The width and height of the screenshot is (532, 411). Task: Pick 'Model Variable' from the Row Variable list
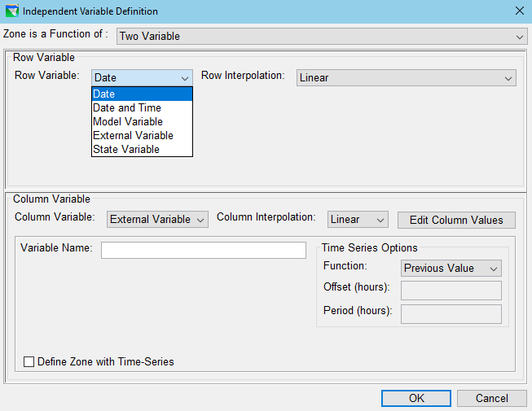[x=142, y=122]
